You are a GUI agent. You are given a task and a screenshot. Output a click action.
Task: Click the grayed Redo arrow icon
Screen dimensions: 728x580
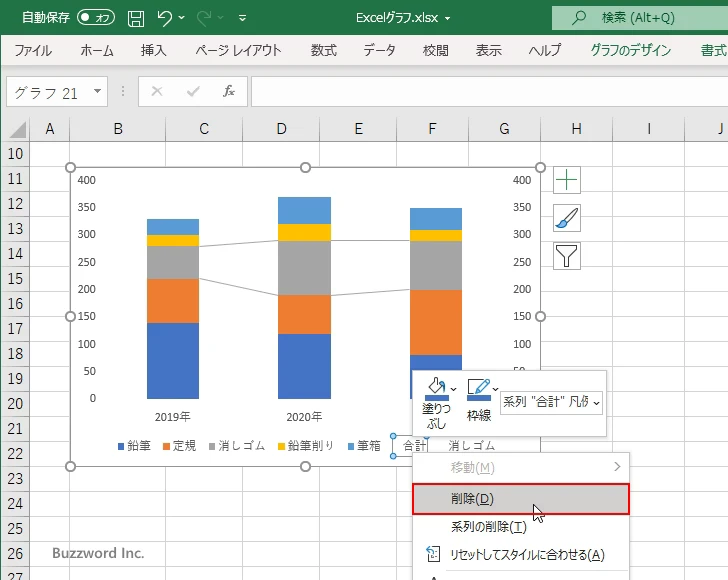point(203,18)
